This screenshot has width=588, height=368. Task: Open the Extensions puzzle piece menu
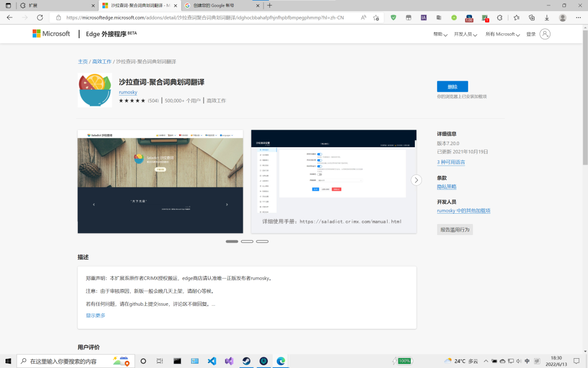coord(499,17)
